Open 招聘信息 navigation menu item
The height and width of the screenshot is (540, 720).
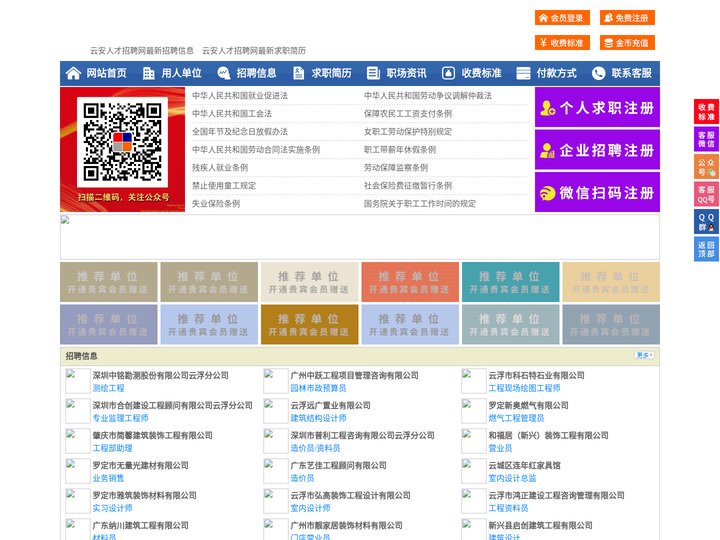point(256,73)
